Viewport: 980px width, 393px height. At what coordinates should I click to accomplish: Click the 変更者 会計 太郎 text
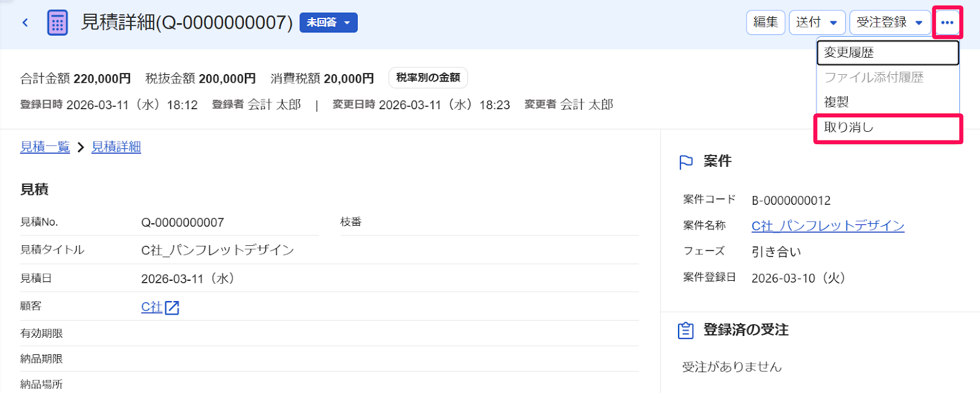(x=569, y=105)
